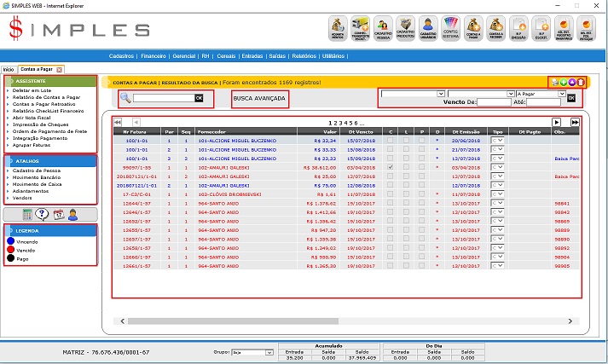Image resolution: width=608 pixels, height=364 pixels.
Task: Click the next page arrow button
Action: 556,123
